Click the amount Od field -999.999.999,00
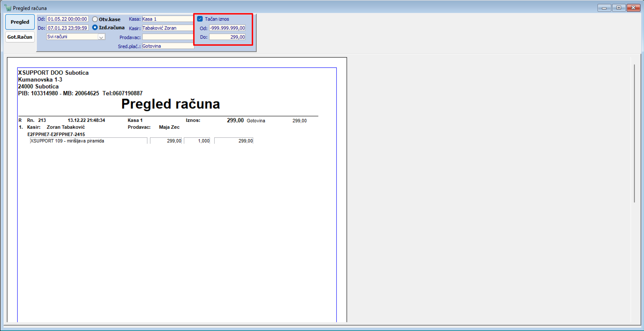Screen dimensions: 644x331 coord(227,28)
